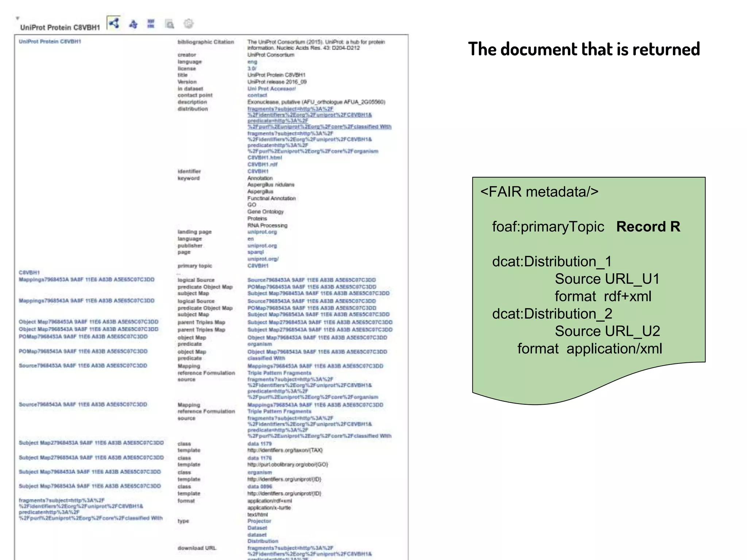The image size is (747, 560).
Task: Click the Subject Map27968453A subject link
Action: [x=92, y=443]
